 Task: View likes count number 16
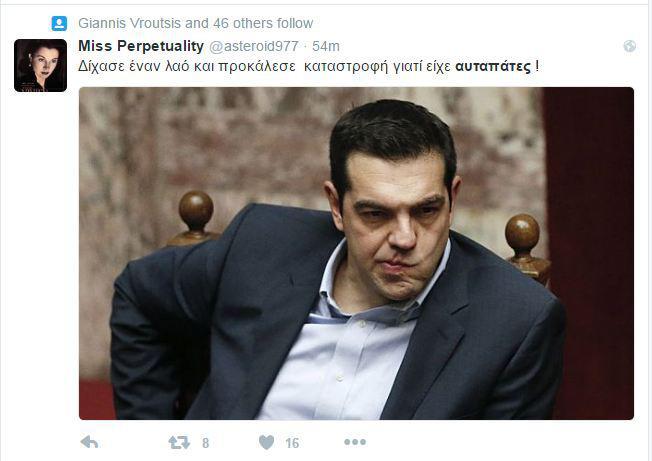click(x=292, y=443)
